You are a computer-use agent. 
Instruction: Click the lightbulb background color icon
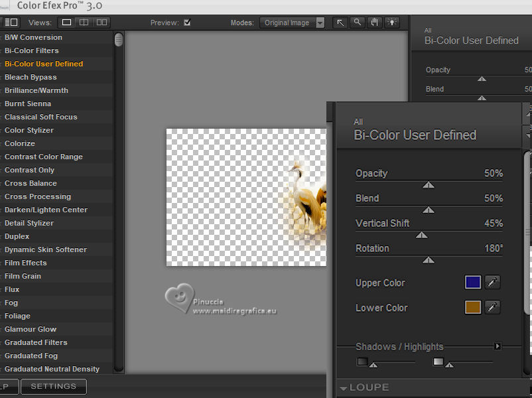(392, 23)
